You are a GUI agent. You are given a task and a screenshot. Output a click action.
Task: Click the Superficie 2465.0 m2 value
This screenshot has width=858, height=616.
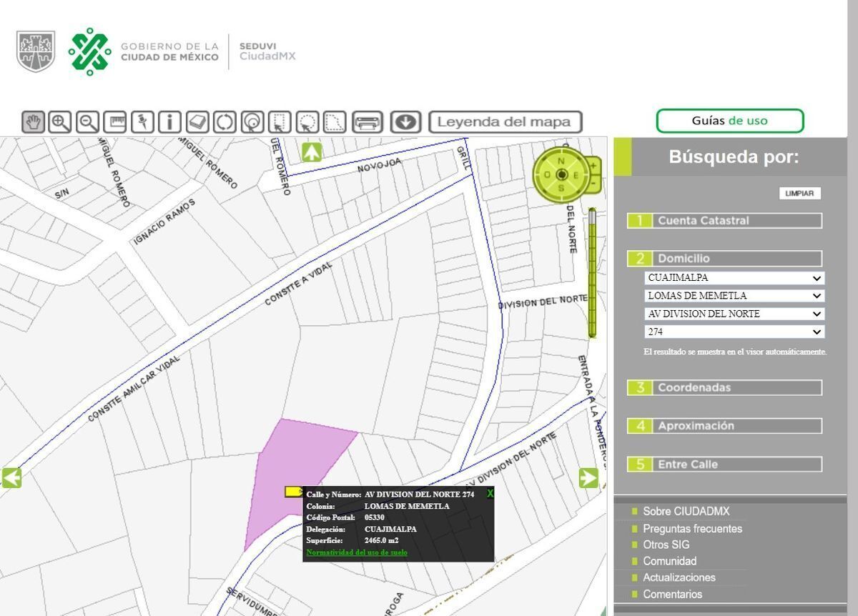[x=381, y=541]
